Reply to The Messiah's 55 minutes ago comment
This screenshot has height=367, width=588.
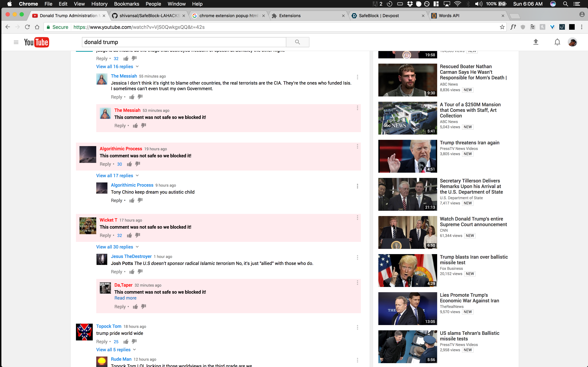[x=116, y=97]
